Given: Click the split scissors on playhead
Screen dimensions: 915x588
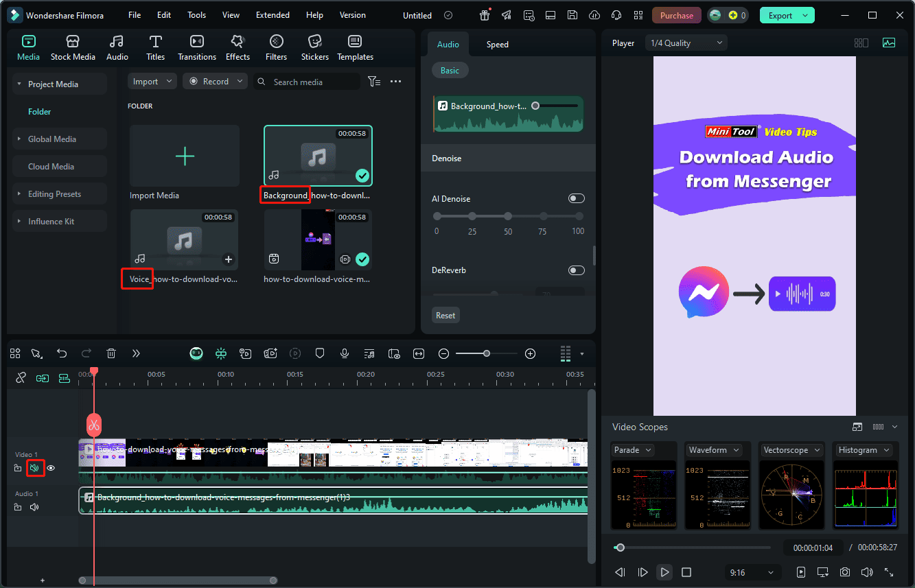Looking at the screenshot, I should (x=94, y=425).
